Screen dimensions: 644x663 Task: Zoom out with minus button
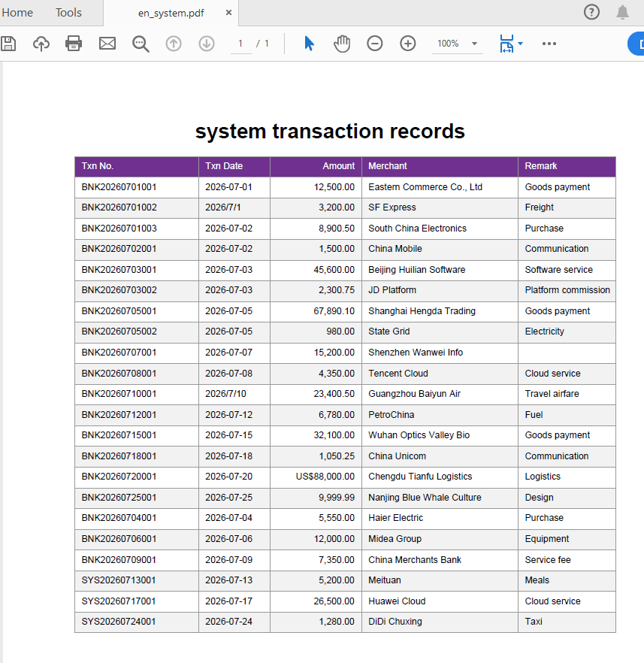point(375,44)
